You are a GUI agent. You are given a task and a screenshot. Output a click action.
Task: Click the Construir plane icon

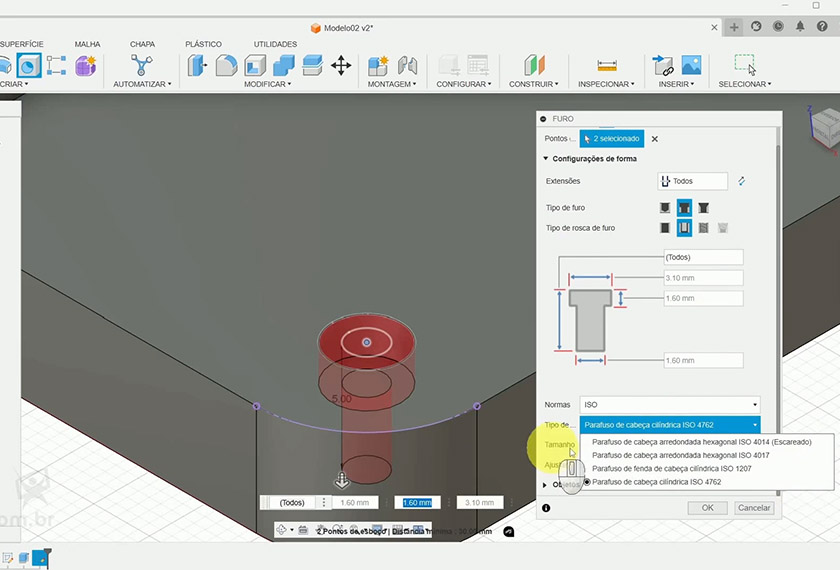coord(535,66)
